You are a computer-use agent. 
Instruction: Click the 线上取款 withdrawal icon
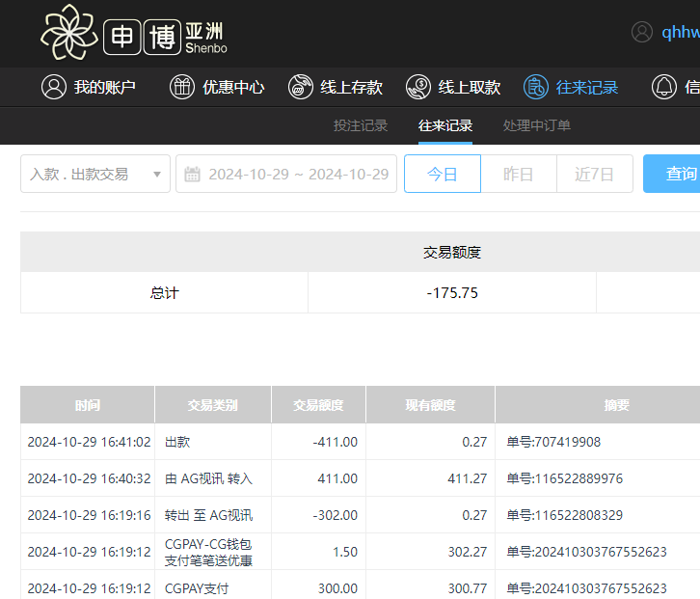click(x=418, y=87)
